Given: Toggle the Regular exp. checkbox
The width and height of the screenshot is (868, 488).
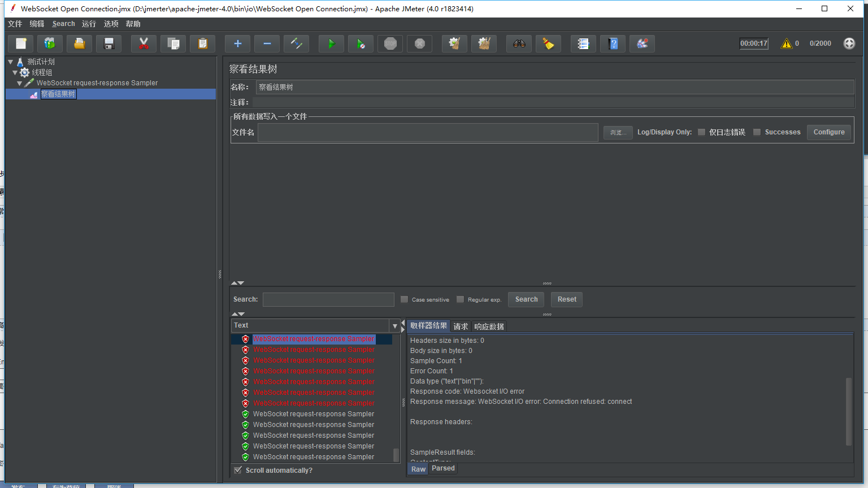Looking at the screenshot, I should click(460, 299).
